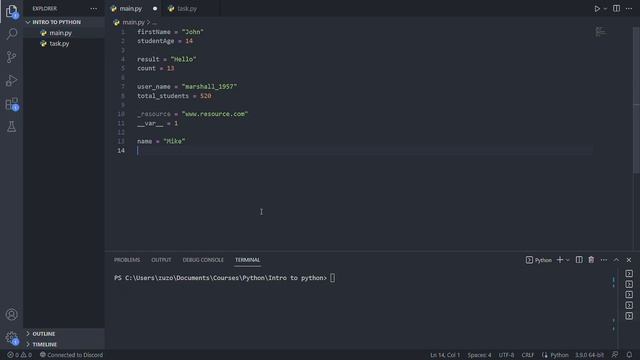This screenshot has width=640, height=360.
Task: Select the third terminal instance in list
Action: pos(629,295)
